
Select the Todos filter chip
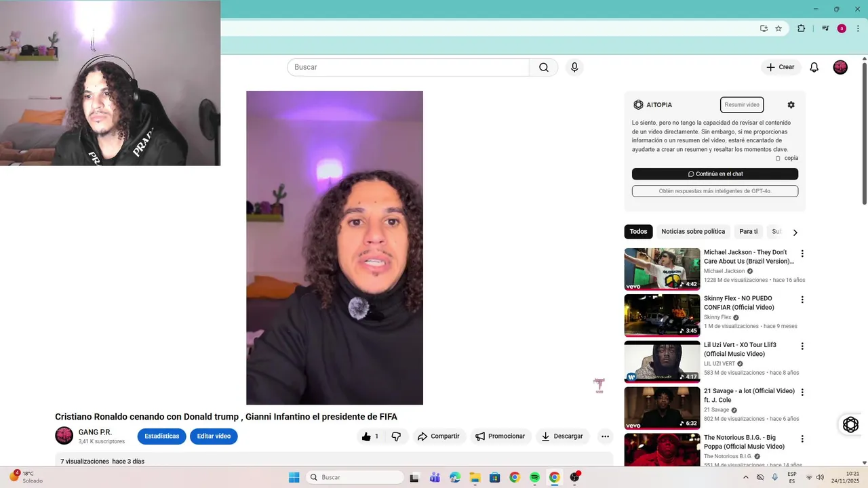point(638,232)
